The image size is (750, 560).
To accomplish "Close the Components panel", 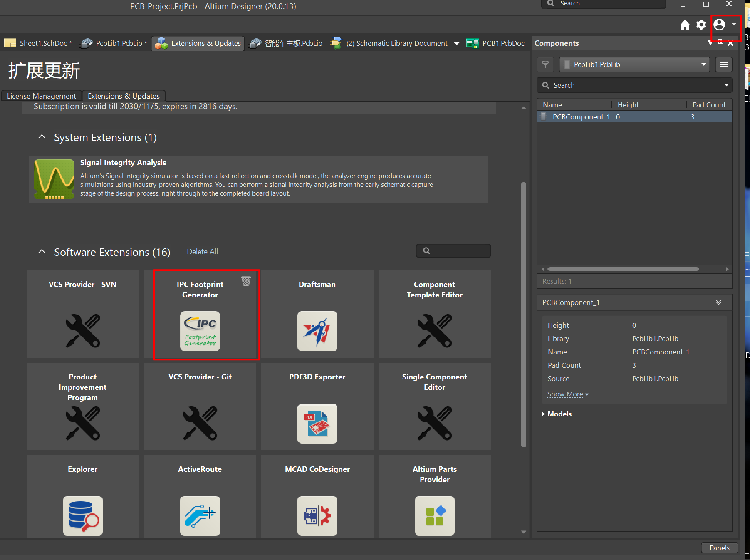I will pyautogui.click(x=730, y=43).
